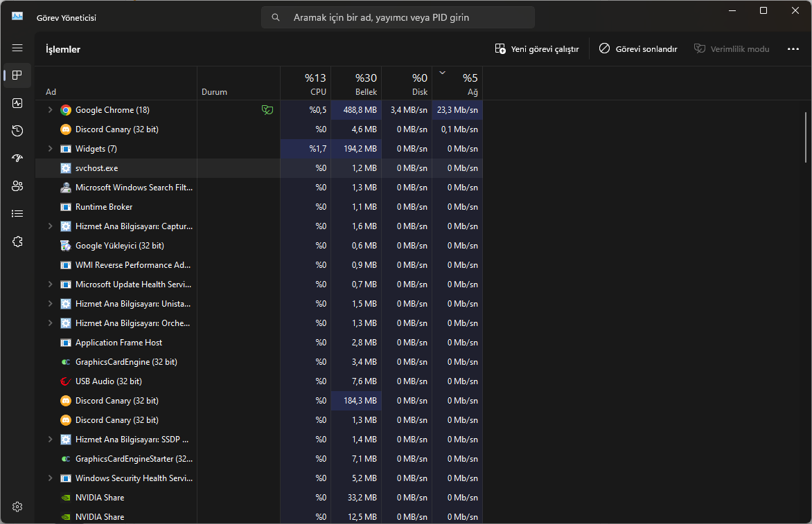812x524 pixels.
Task: Open the Settings gear in the sidebar
Action: coord(17,507)
